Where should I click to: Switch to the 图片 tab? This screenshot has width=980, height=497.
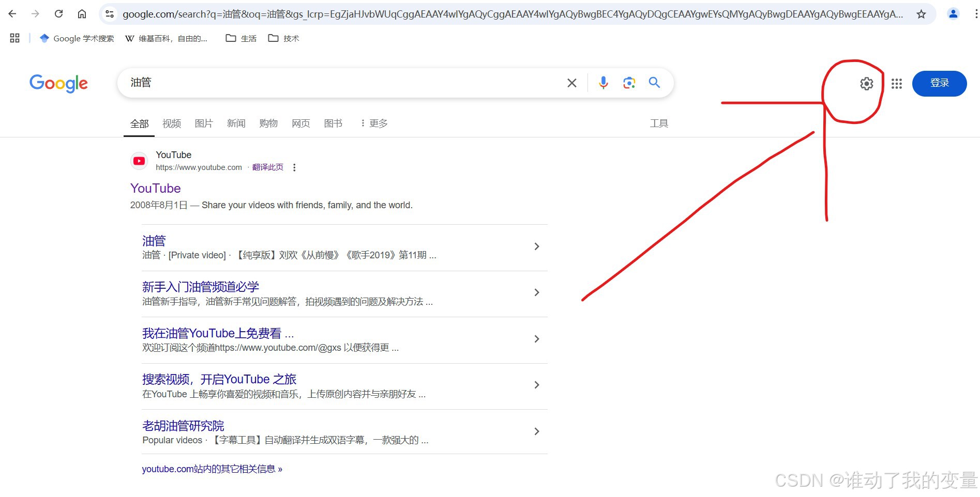(x=204, y=123)
